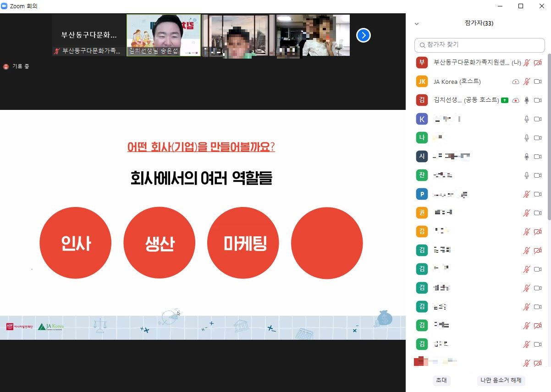Click the disabled camera icon on orange 김 row

(x=538, y=231)
